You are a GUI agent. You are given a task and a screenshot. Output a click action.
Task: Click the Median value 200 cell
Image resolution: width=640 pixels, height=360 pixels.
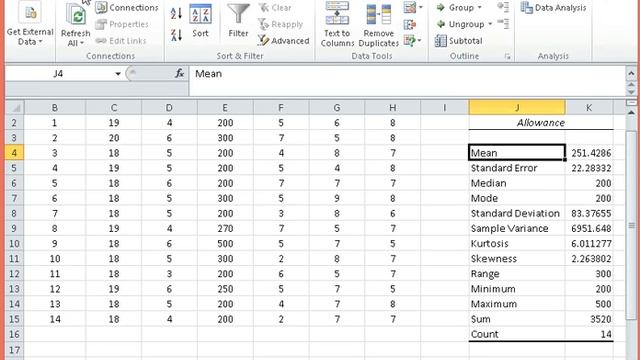click(589, 183)
